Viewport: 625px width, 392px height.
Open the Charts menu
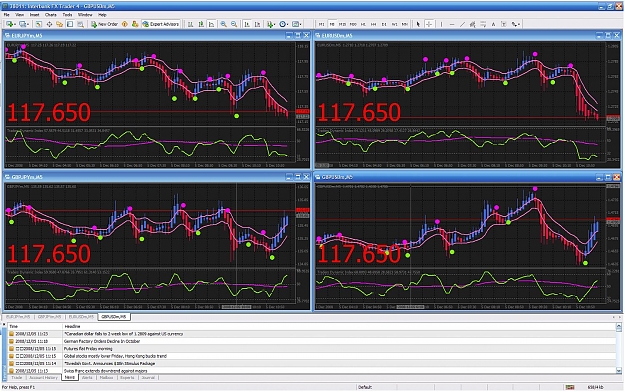click(51, 15)
